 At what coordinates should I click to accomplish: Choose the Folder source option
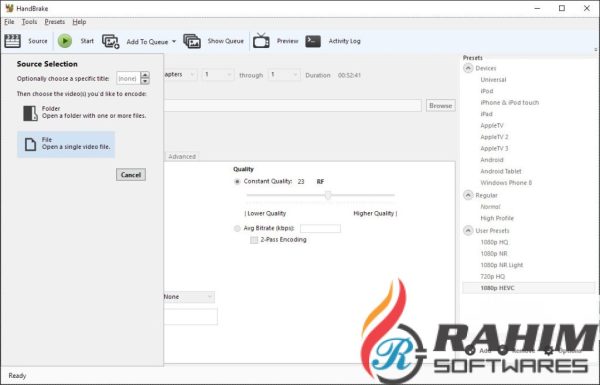(x=84, y=113)
